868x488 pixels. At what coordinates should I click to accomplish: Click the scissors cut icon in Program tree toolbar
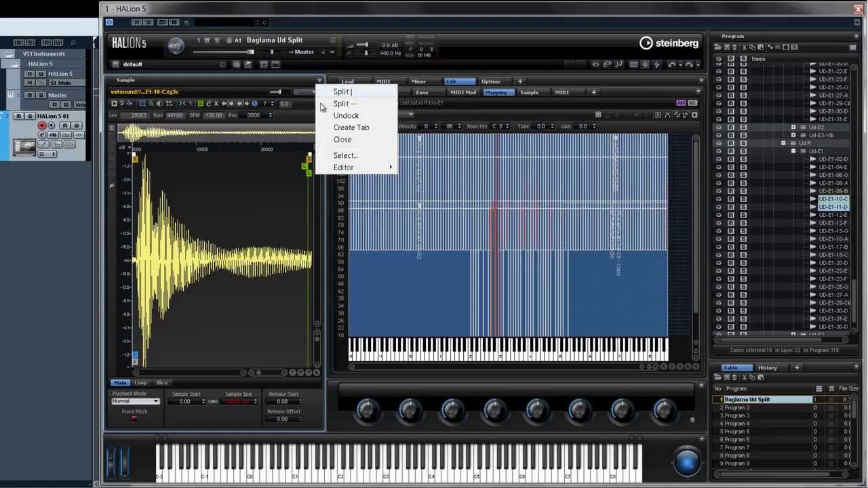pyautogui.click(x=744, y=47)
